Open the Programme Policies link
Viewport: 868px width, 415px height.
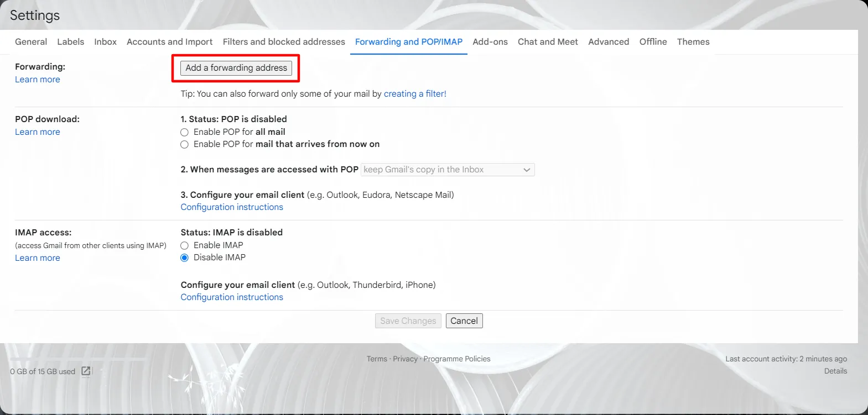click(x=457, y=359)
